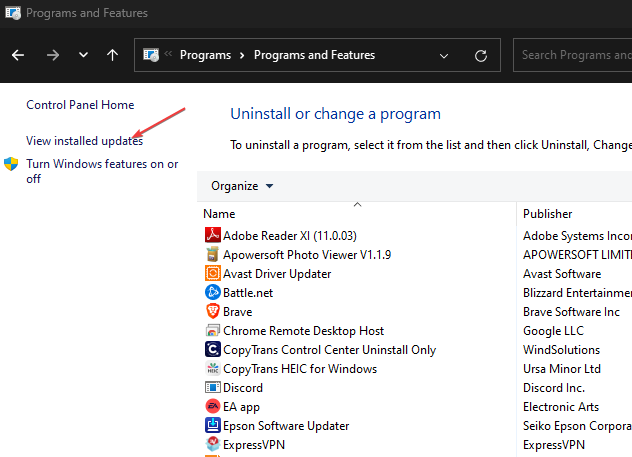
Task: Select the EA app icon
Action: point(212,407)
